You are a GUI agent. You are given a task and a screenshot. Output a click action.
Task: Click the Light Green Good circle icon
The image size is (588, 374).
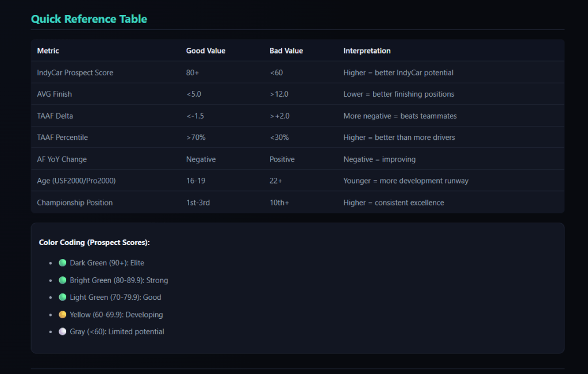(x=63, y=297)
